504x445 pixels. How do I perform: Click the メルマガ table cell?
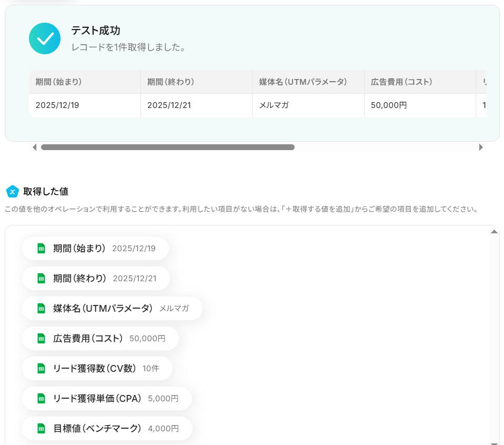308,105
